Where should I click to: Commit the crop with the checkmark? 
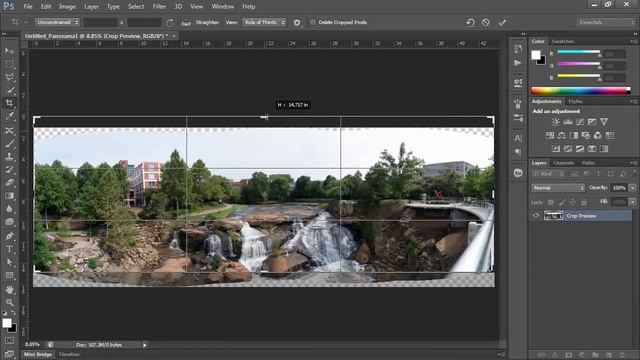(502, 22)
